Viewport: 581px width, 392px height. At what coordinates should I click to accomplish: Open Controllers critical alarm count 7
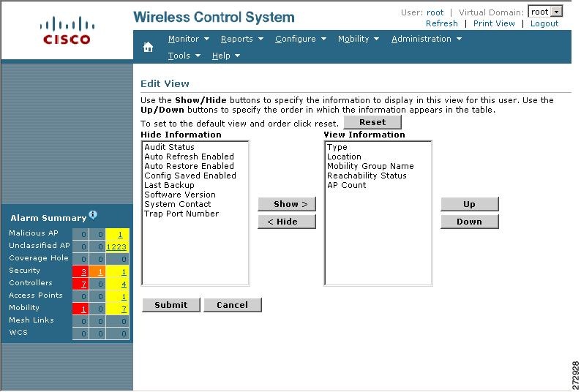(83, 284)
